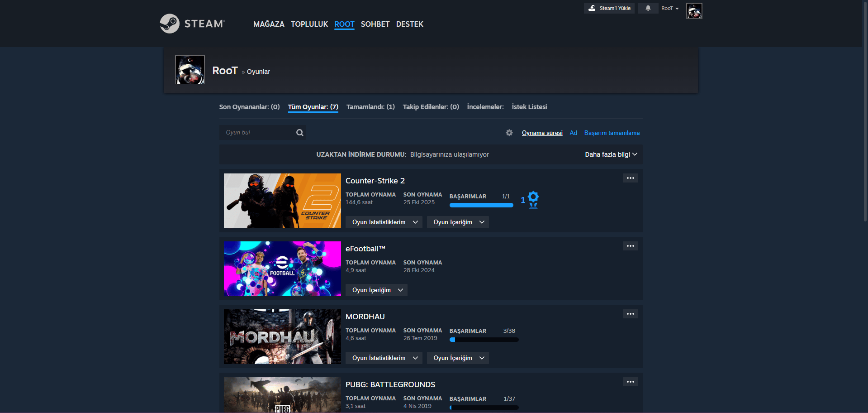
Task: Open the notifications bell icon
Action: coord(648,8)
